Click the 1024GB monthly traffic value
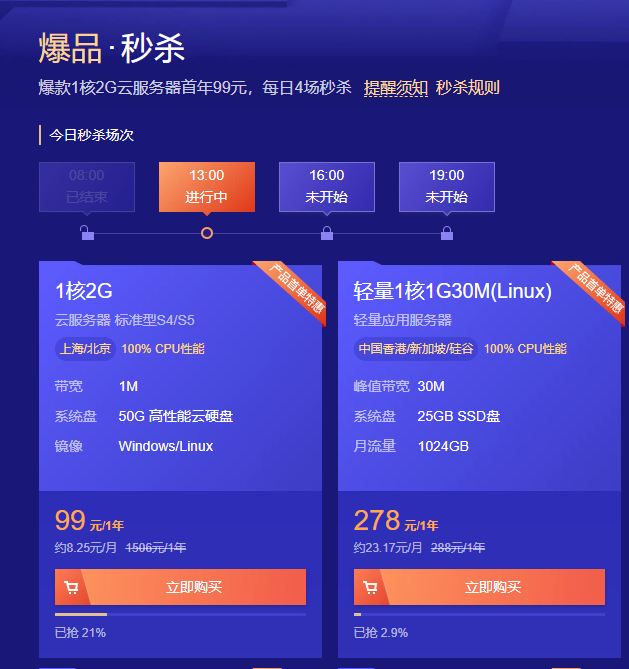Viewport: 629px width, 669px height. [443, 446]
